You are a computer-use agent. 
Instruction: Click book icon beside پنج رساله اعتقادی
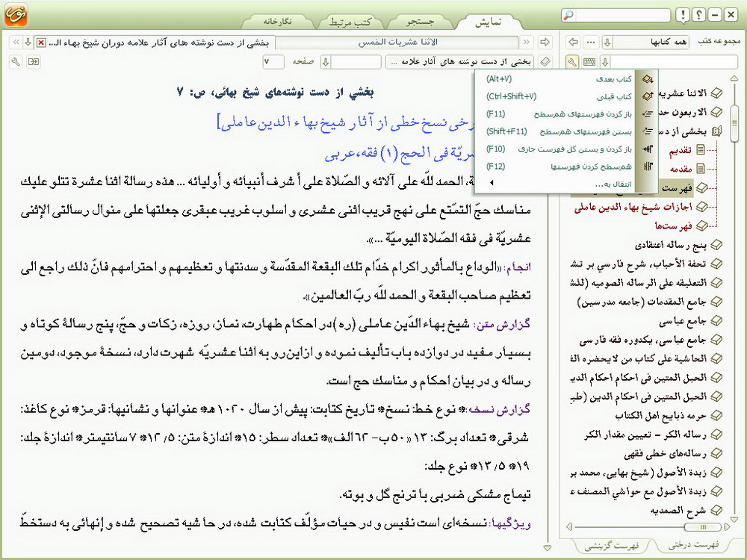[716, 245]
